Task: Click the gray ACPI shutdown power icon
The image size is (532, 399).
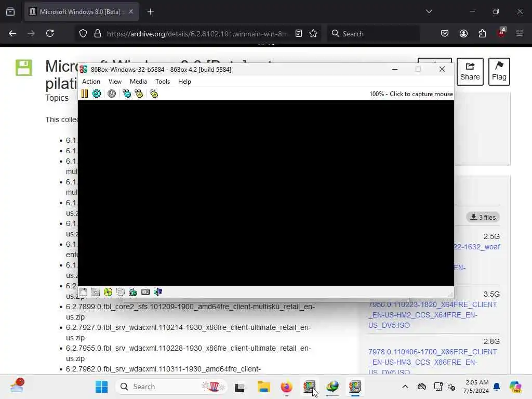Action: 112,94
